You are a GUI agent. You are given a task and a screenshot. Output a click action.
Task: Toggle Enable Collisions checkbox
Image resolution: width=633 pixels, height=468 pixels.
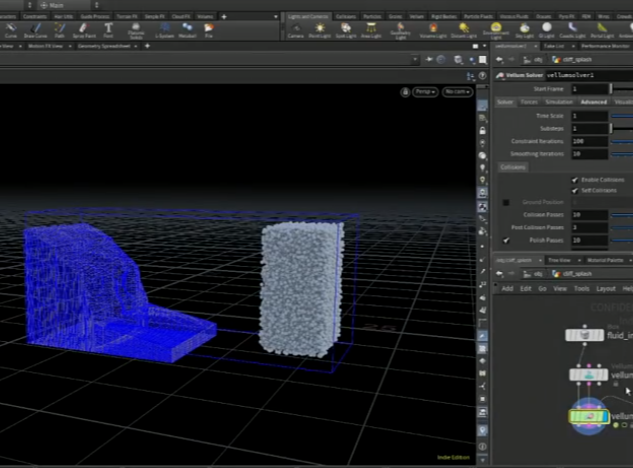click(574, 180)
